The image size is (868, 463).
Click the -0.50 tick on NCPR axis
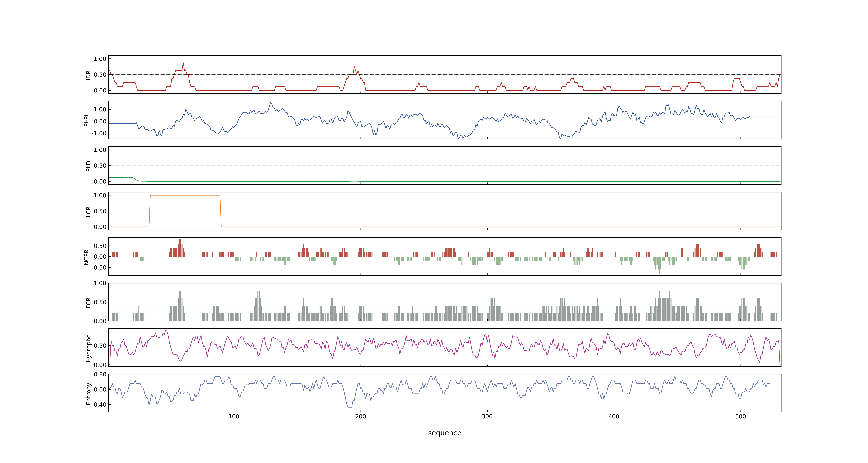pos(99,267)
